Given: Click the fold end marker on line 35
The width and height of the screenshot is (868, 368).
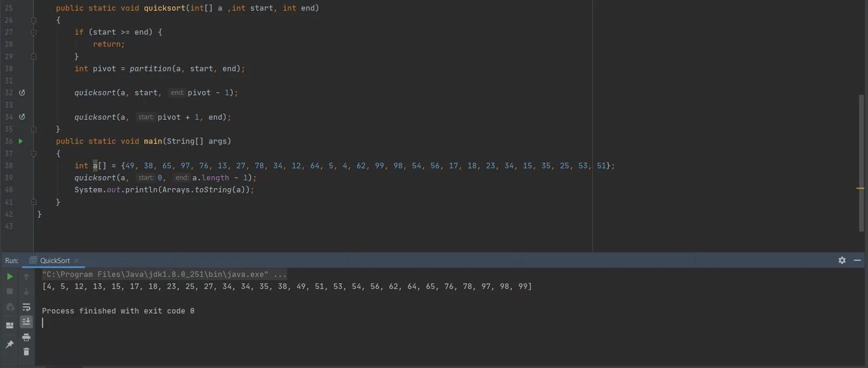Looking at the screenshot, I should [34, 129].
